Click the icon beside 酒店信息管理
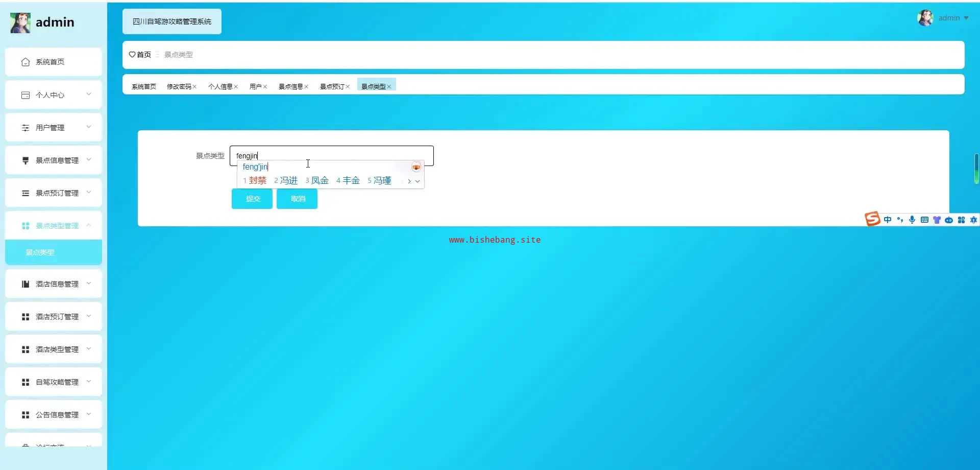 26,284
